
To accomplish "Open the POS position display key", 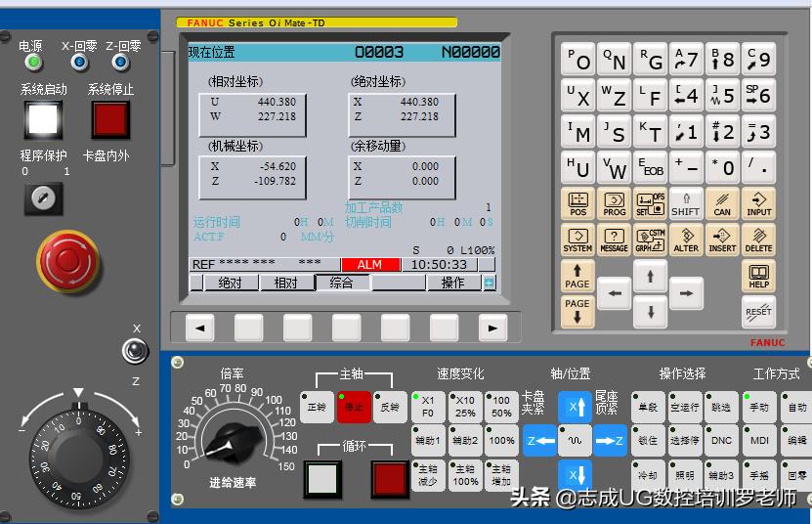I will coord(577,203).
